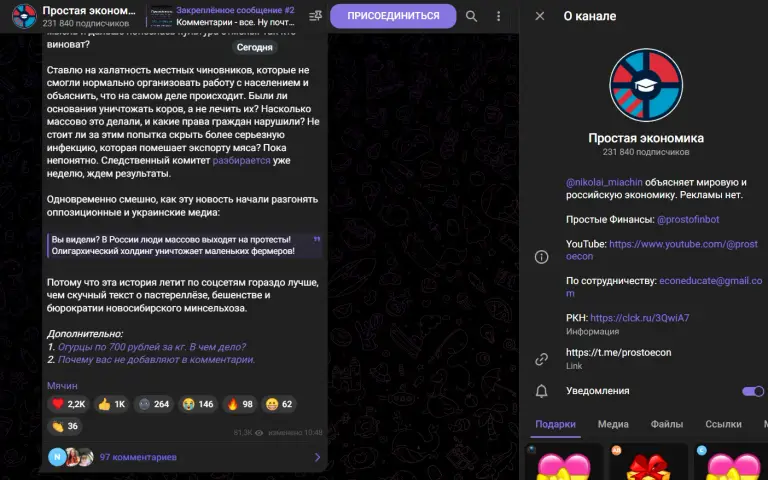Click the large channel logo in the info panel
The image size is (768, 480).
click(646, 85)
